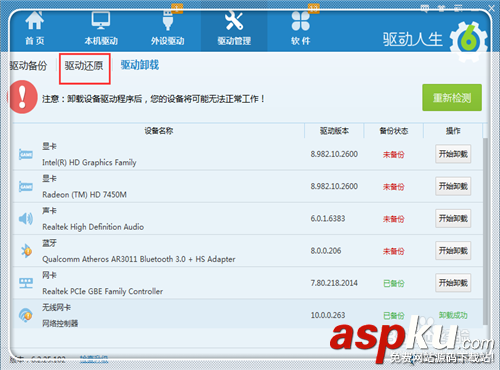Click the speaker icon of the 声卡 row
The height and width of the screenshot is (370, 500).
pos(26,219)
